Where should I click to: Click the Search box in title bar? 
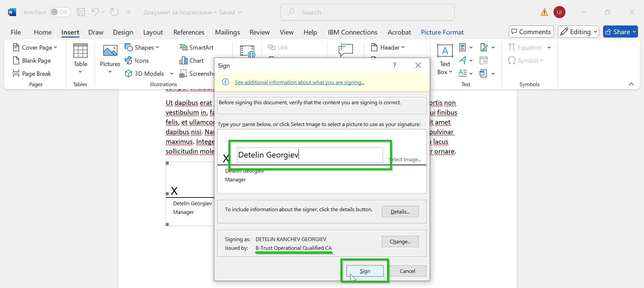point(368,12)
